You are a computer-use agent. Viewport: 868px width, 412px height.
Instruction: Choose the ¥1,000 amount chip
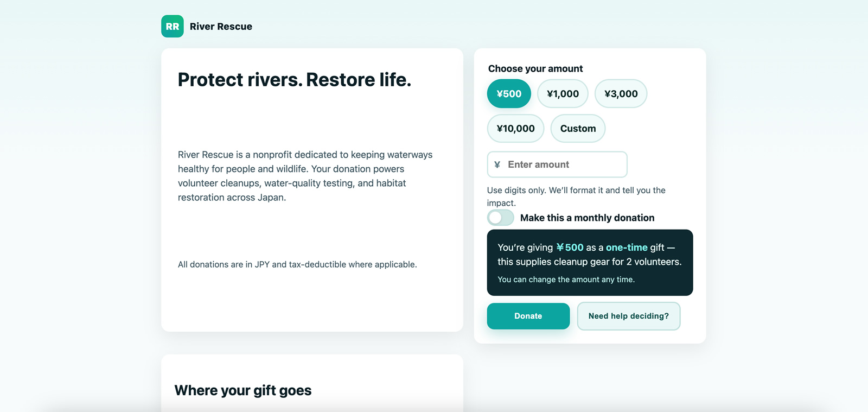[x=563, y=93]
